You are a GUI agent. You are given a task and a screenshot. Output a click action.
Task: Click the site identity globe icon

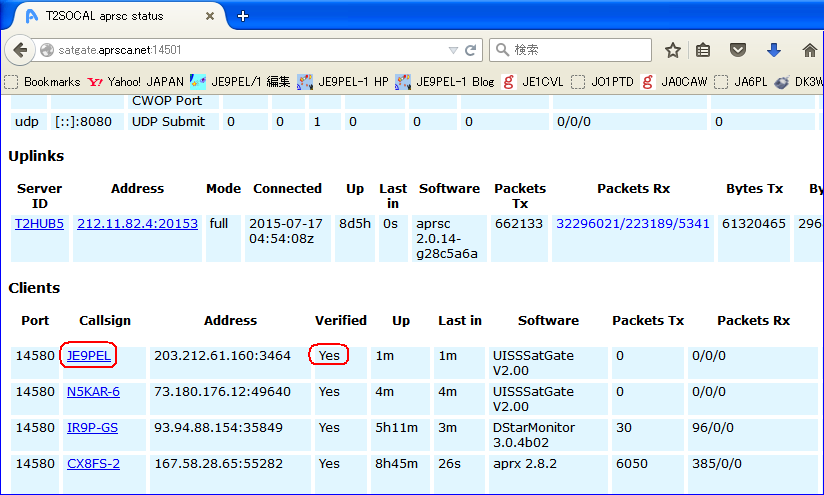(x=47, y=50)
